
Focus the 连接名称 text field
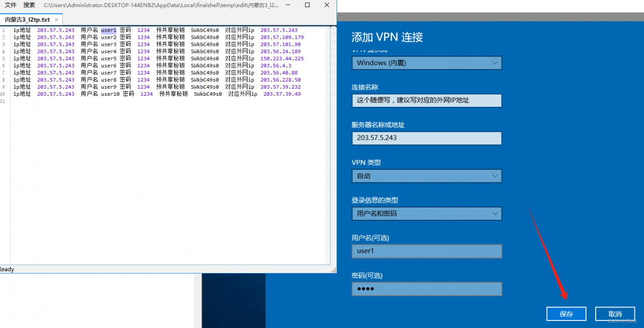pyautogui.click(x=427, y=100)
